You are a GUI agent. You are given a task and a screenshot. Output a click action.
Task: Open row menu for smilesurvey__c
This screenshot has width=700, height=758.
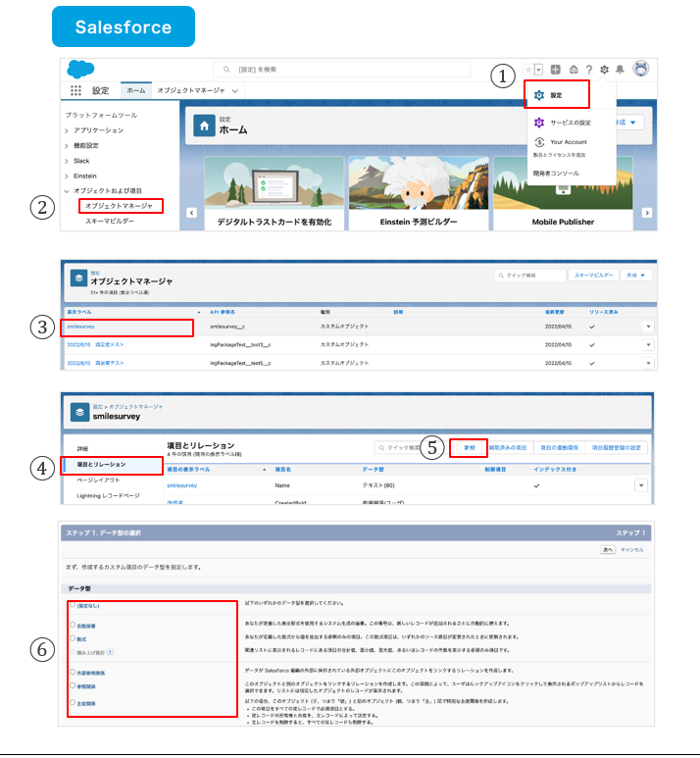point(648,327)
